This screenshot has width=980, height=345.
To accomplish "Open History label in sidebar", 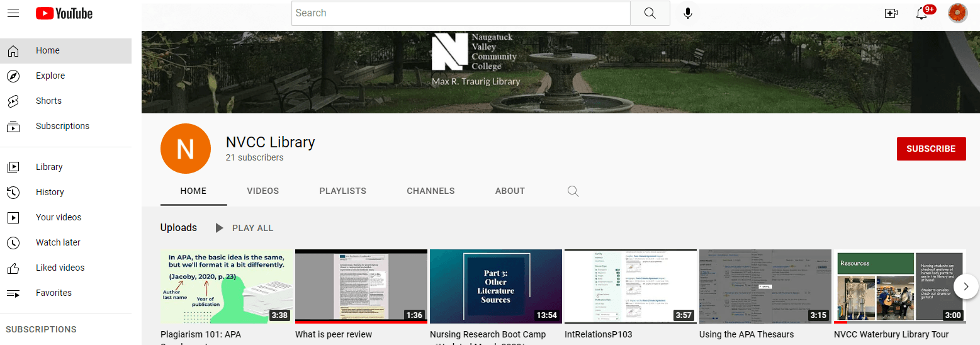I will click(50, 192).
